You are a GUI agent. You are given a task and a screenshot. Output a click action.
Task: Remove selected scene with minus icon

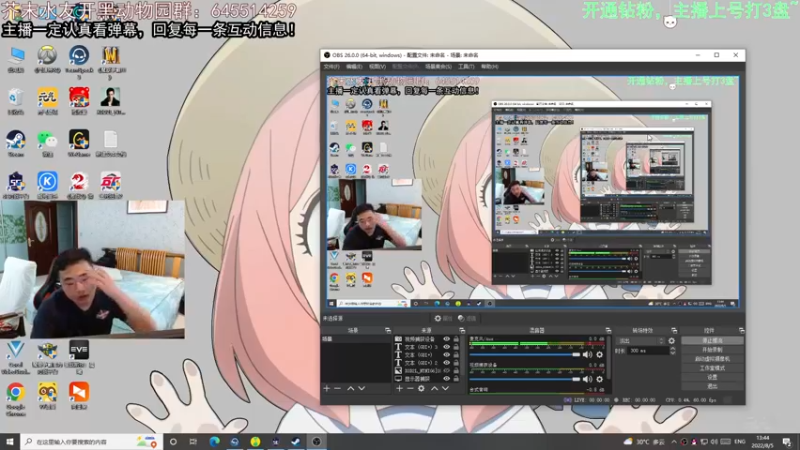coord(337,389)
